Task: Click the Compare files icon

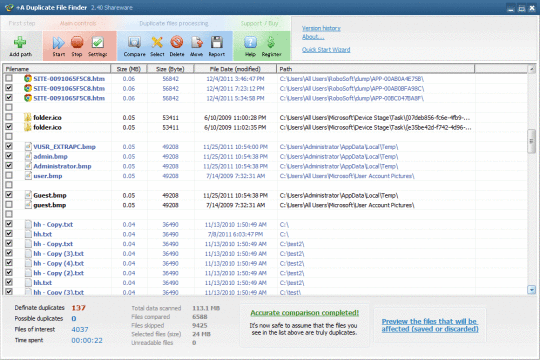Action: tap(134, 42)
